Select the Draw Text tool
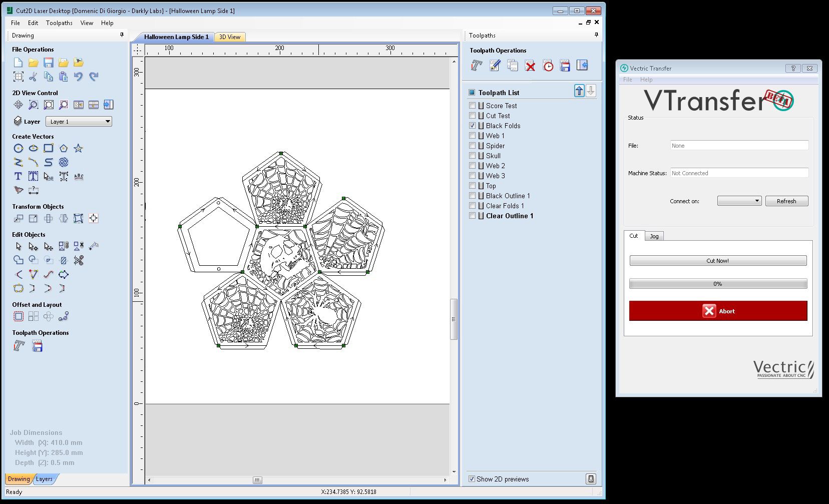Viewport: 829px width, 504px height. pyautogui.click(x=19, y=176)
